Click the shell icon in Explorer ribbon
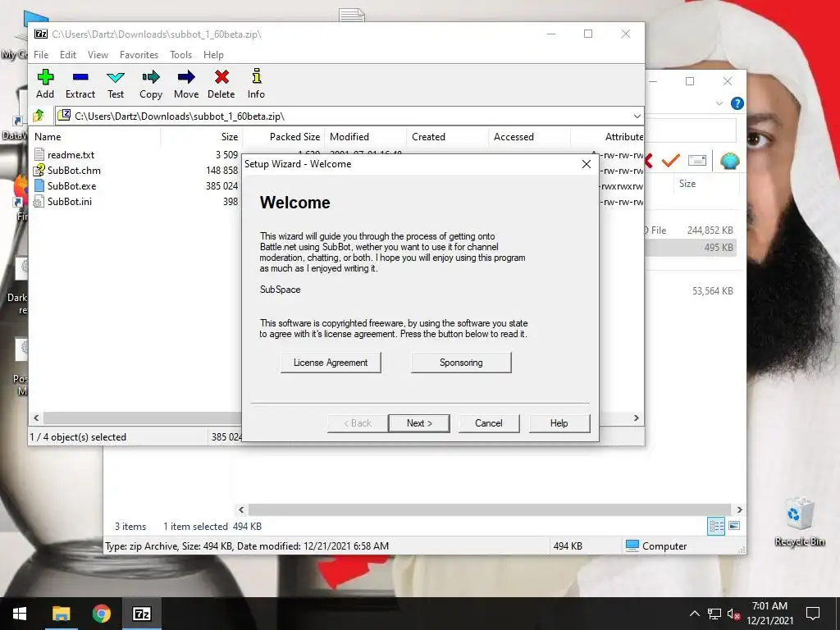 point(729,160)
